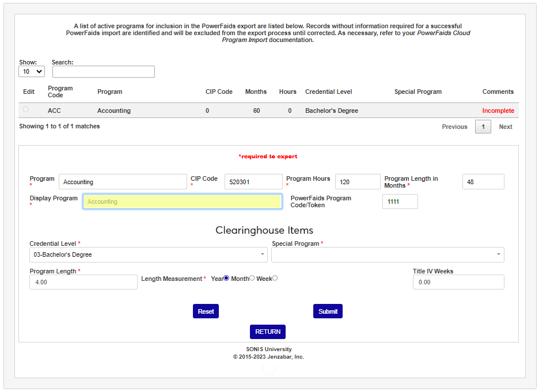Click the RETURN button
The width and height of the screenshot is (539, 392).
pos(268,332)
